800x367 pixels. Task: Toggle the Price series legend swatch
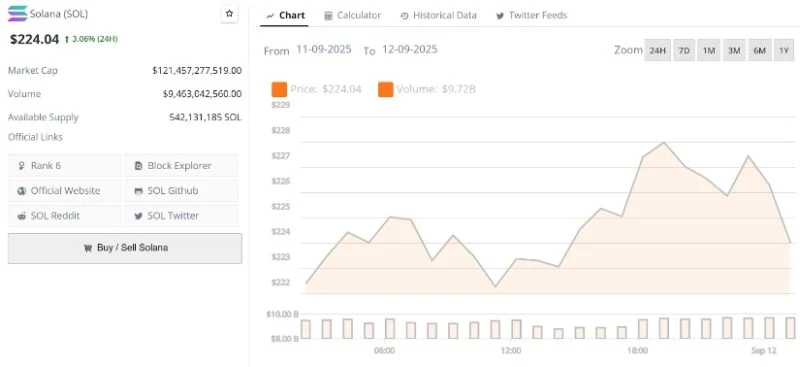[x=279, y=89]
